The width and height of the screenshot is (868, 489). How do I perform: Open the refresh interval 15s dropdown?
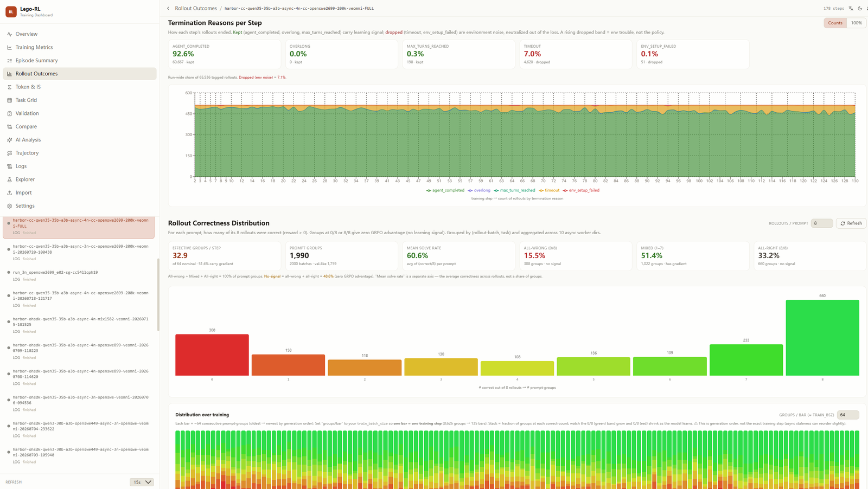142,482
